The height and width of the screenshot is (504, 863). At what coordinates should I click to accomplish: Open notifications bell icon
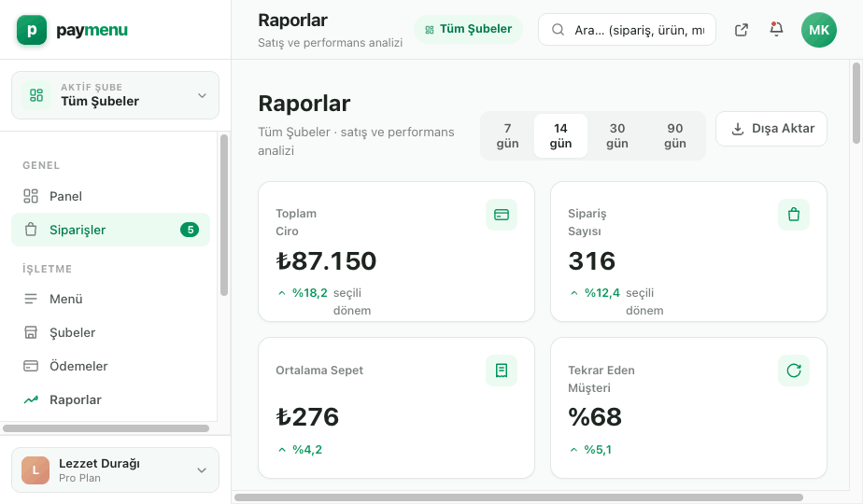[x=776, y=29]
